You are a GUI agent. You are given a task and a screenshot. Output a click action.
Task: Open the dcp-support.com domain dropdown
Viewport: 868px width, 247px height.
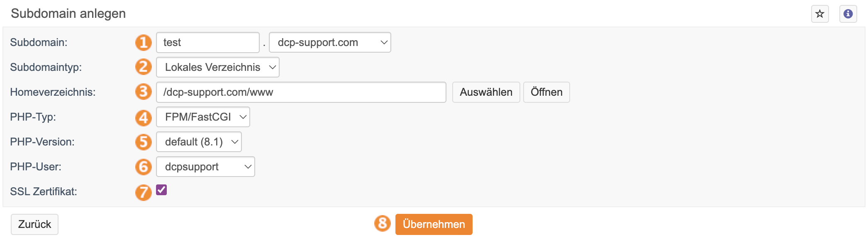coord(330,42)
